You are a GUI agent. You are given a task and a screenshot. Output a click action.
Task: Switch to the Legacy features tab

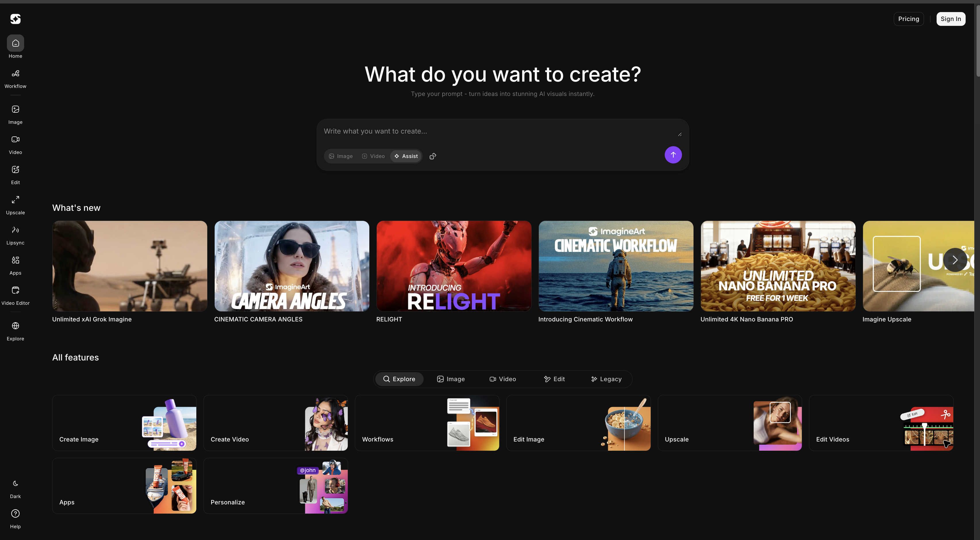606,379
